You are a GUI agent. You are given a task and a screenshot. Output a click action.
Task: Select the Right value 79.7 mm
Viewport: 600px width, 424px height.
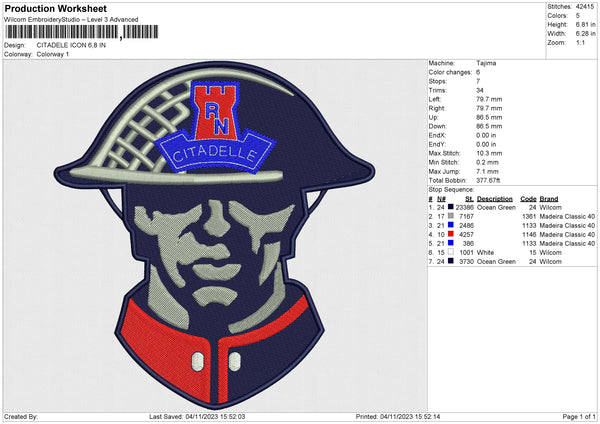click(x=489, y=108)
